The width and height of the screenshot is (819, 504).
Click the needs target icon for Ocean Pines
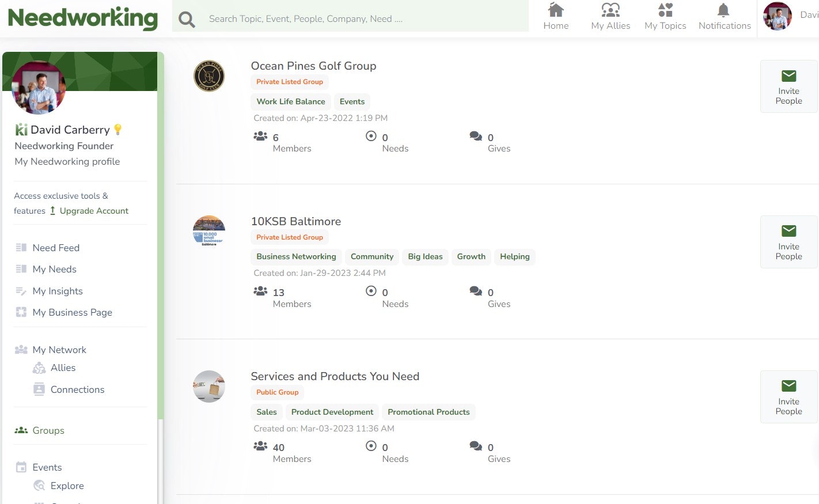point(371,137)
